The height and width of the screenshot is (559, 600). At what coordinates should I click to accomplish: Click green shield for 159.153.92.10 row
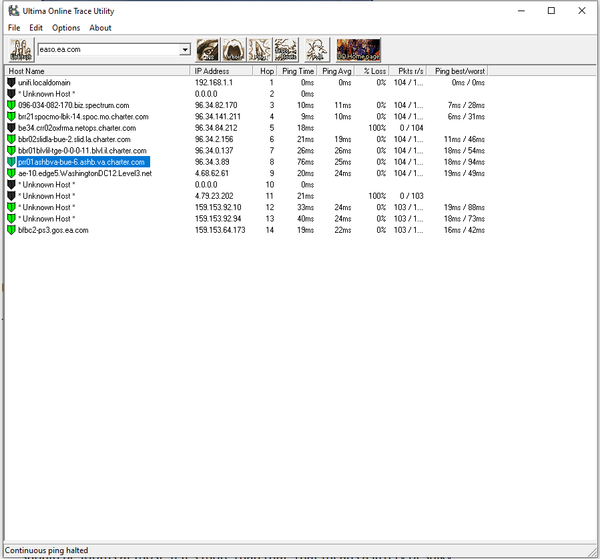click(11, 207)
